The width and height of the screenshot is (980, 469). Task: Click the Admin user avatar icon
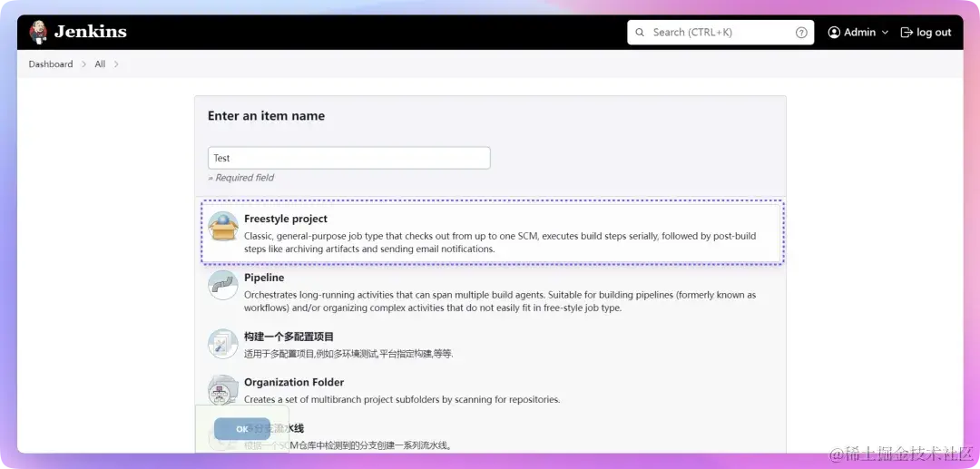coord(834,33)
